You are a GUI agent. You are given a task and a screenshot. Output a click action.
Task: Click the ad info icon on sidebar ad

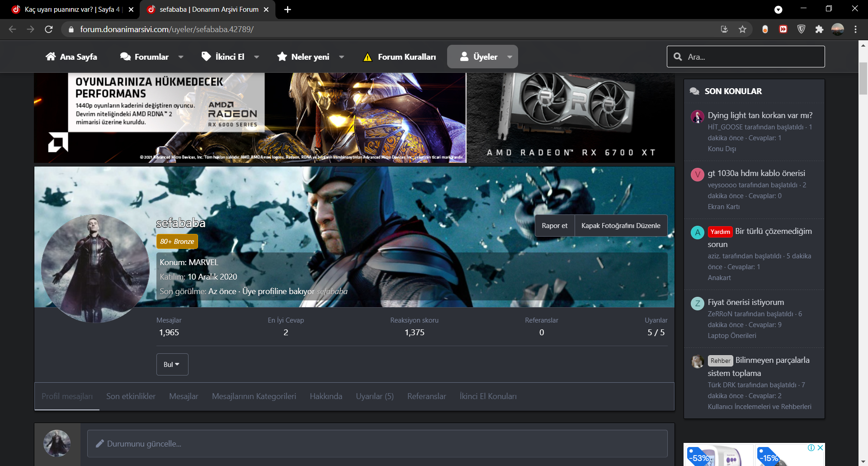point(811,447)
